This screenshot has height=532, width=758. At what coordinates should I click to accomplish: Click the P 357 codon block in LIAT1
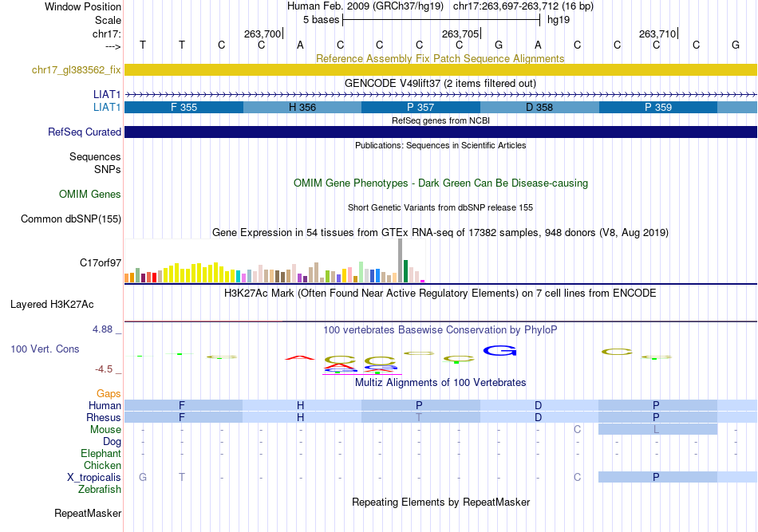point(420,107)
